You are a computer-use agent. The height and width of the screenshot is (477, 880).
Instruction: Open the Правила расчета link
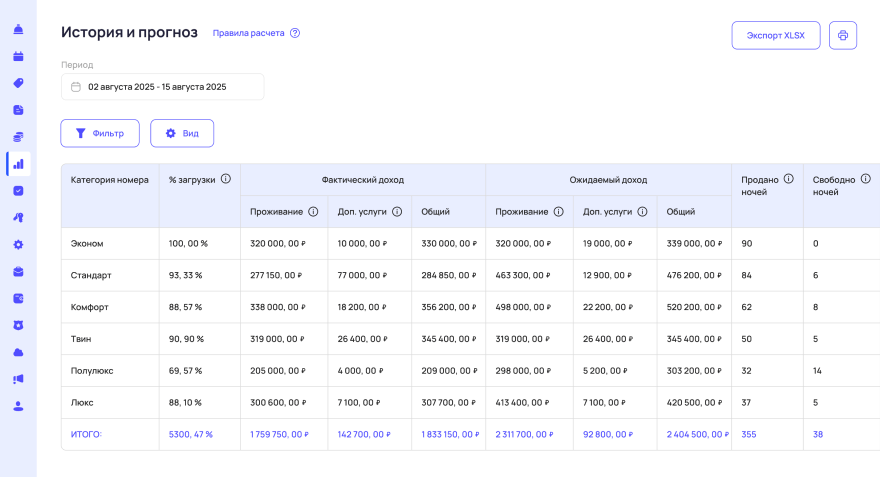pos(248,33)
